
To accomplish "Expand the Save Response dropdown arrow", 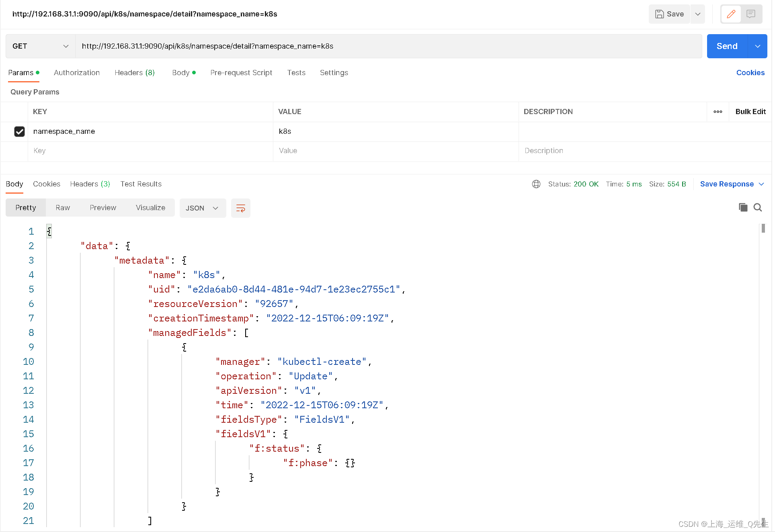I will click(x=761, y=184).
